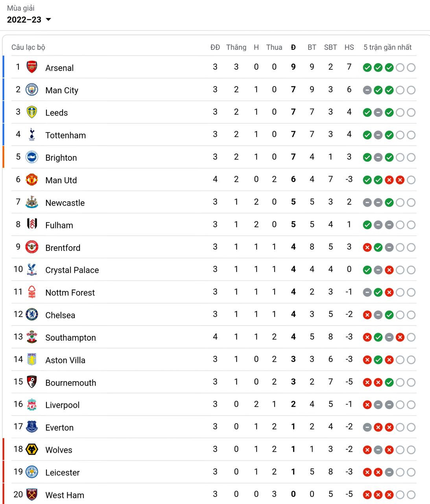The image size is (430, 504).
Task: Click the Đ points column header
Action: pyautogui.click(x=293, y=47)
